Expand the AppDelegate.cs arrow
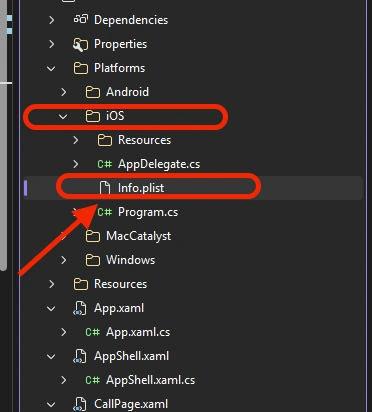 [x=75, y=164]
